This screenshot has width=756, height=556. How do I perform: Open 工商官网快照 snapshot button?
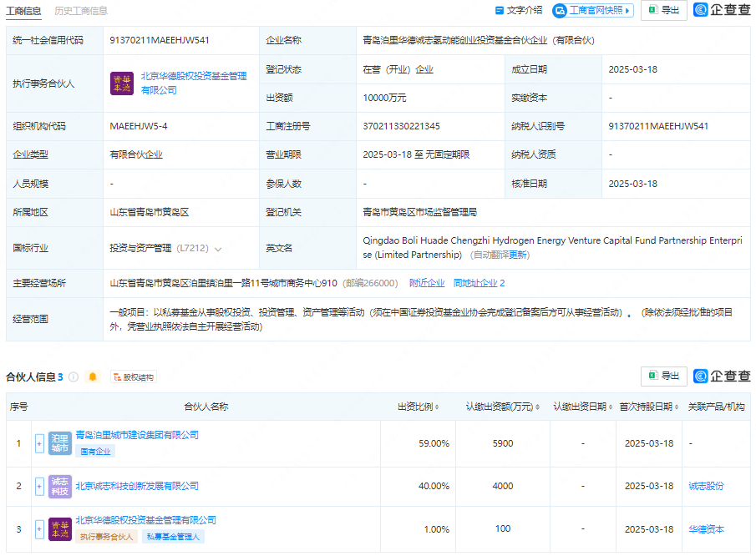pyautogui.click(x=593, y=10)
